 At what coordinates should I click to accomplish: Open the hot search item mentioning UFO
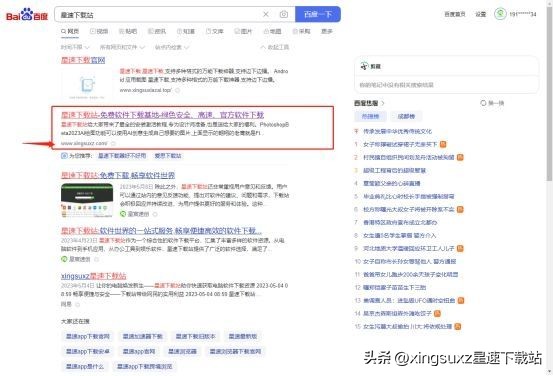[409, 301]
